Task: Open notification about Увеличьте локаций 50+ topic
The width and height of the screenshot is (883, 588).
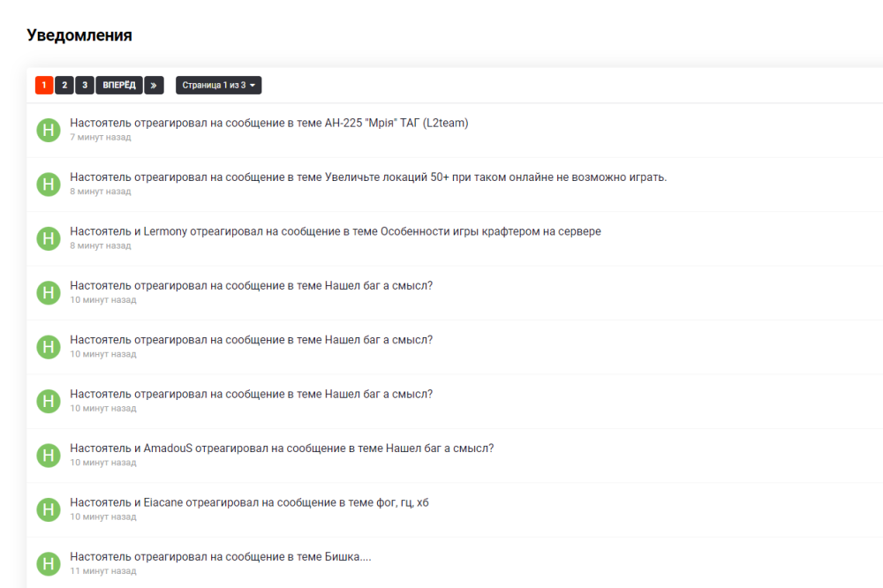Action: [x=368, y=177]
